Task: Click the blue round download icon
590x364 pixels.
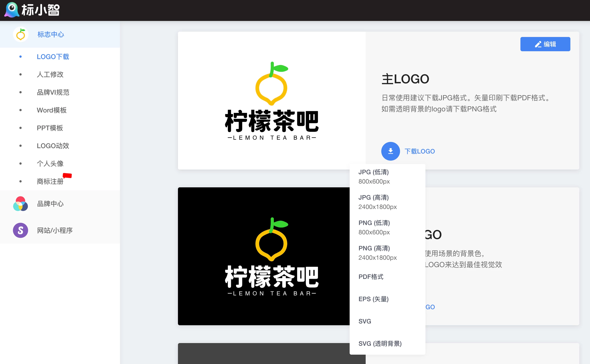Action: [390, 151]
